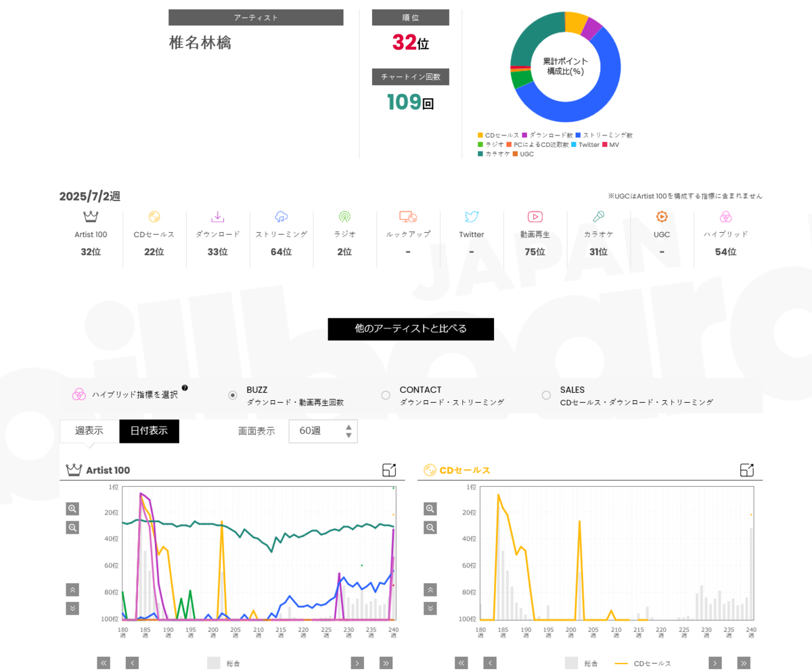This screenshot has width=812, height=671.
Task: Click the Artist 100 crown icon in metrics row
Action: [x=91, y=217]
